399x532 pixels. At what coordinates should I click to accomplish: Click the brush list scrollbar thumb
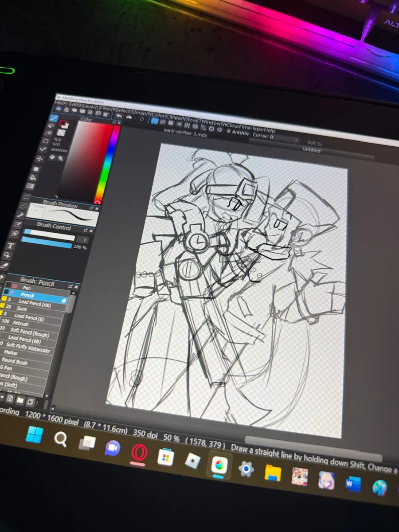tap(70, 304)
